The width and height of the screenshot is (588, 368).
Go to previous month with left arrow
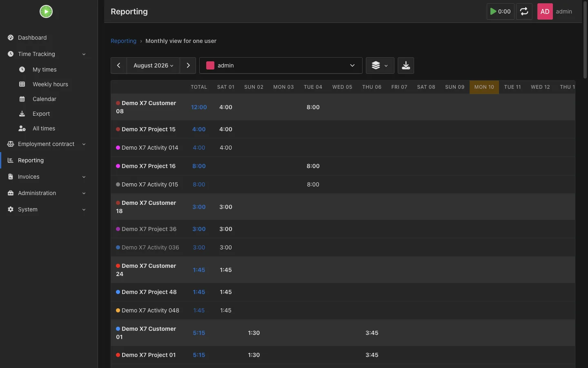119,65
